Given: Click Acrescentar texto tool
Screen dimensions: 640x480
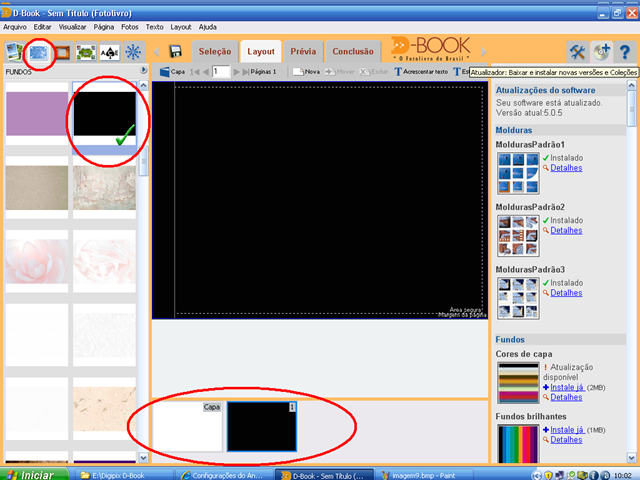Looking at the screenshot, I should click(x=421, y=72).
